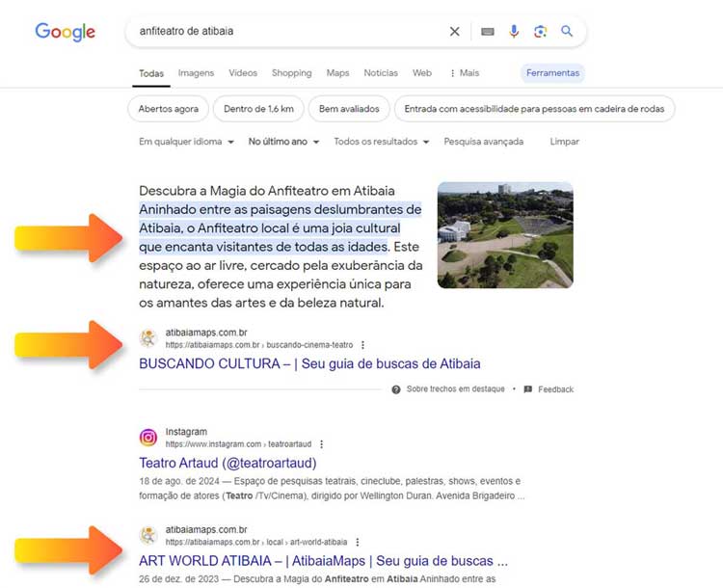Click the featured snippet heading Descubra a Magia
Image resolution: width=723 pixels, height=588 pixels.
pyautogui.click(x=267, y=191)
